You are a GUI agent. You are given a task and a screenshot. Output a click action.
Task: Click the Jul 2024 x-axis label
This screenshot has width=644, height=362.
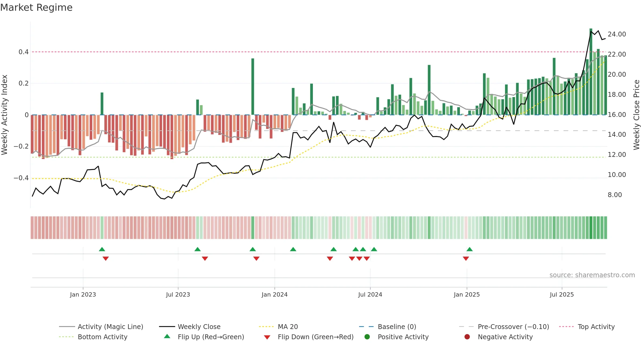pos(370,294)
